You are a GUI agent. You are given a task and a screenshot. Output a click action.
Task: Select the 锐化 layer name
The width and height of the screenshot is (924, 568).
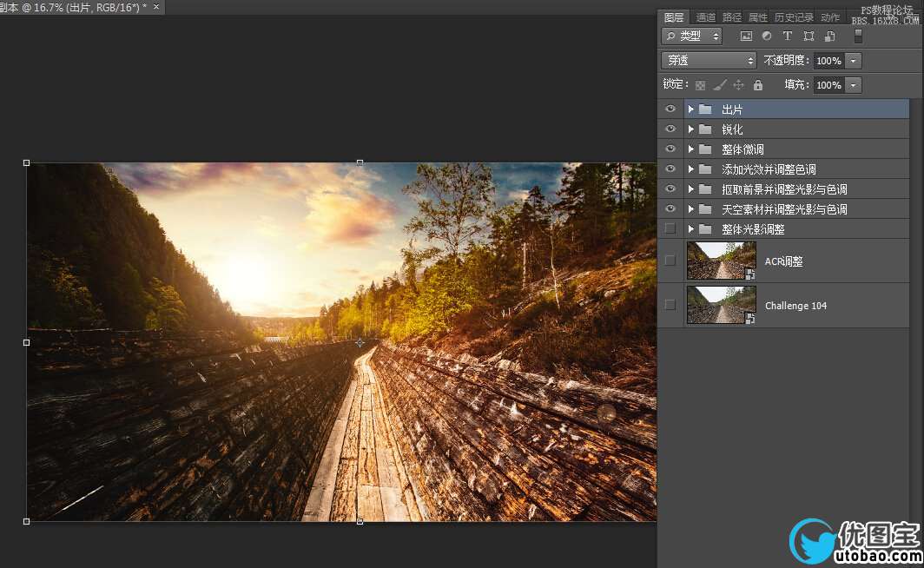[x=732, y=129]
